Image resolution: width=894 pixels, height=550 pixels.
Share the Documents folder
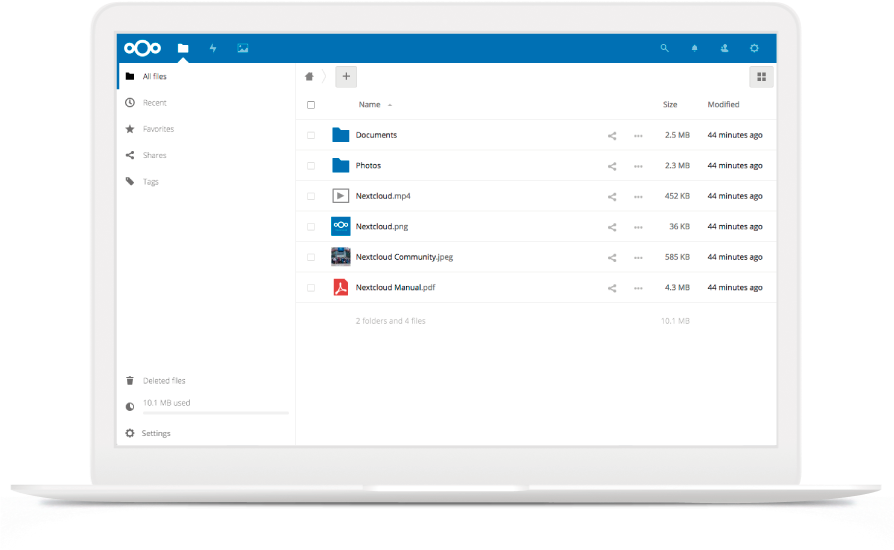tap(612, 136)
